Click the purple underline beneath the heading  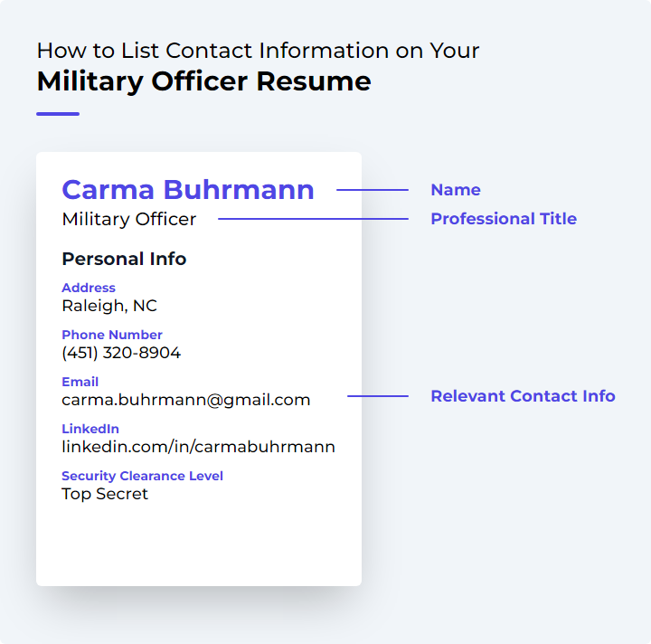[58, 114]
